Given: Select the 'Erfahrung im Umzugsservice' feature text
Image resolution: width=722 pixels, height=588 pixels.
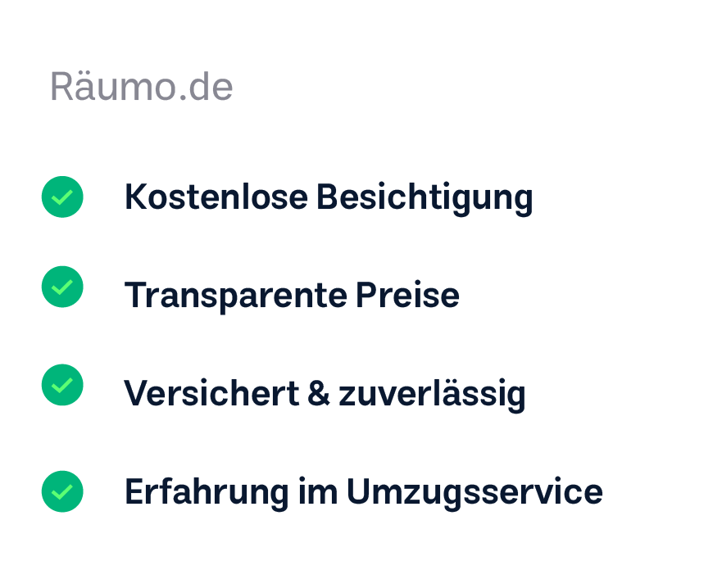Looking at the screenshot, I should (x=363, y=492).
